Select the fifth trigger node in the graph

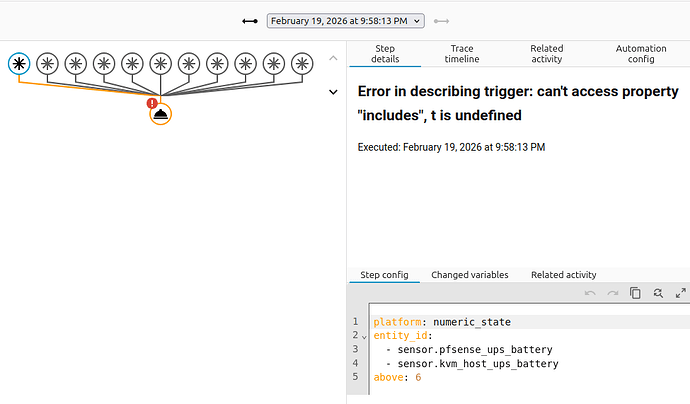tap(132, 64)
